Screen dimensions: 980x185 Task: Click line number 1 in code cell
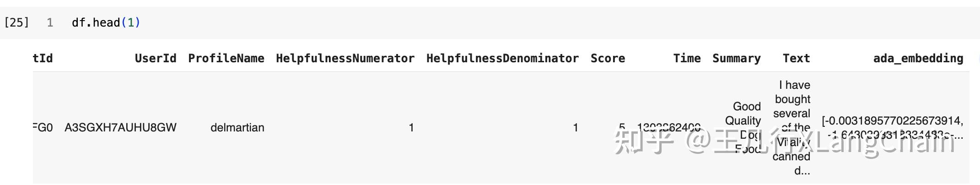50,22
